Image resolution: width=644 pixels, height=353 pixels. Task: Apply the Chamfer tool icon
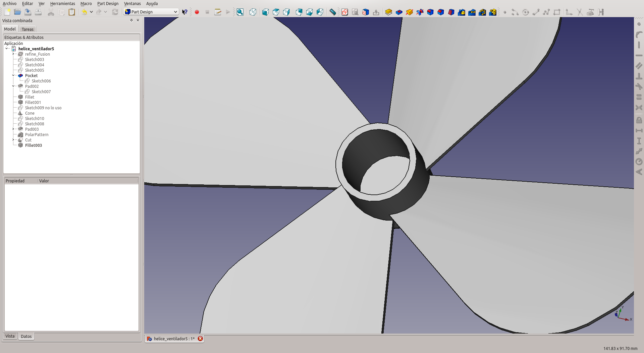pos(441,12)
